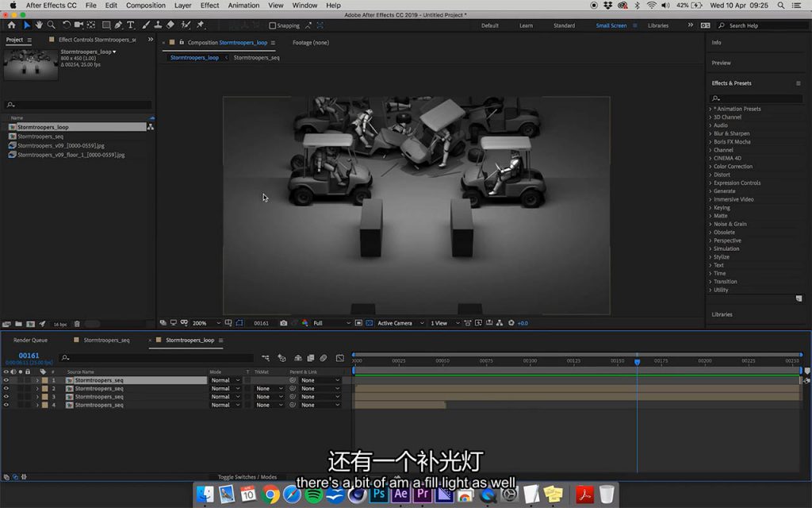The width and height of the screenshot is (812, 508).
Task: Open the Preview panel
Action: pyautogui.click(x=721, y=63)
